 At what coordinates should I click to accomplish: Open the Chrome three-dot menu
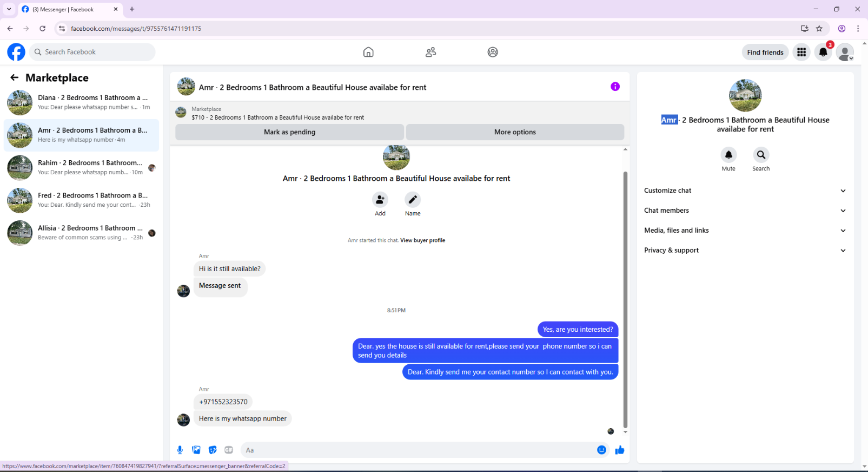[x=858, y=29]
